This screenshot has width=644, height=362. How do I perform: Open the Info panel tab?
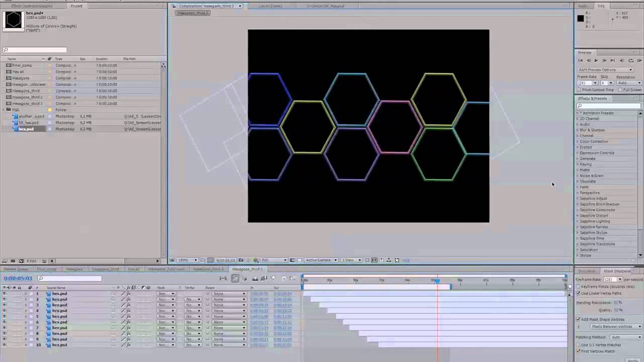coord(601,6)
